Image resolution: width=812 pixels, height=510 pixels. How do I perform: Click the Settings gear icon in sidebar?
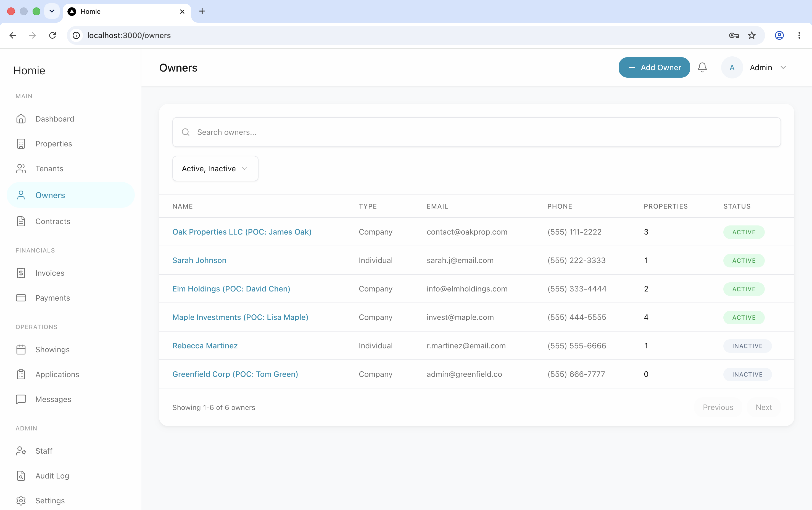pyautogui.click(x=21, y=501)
